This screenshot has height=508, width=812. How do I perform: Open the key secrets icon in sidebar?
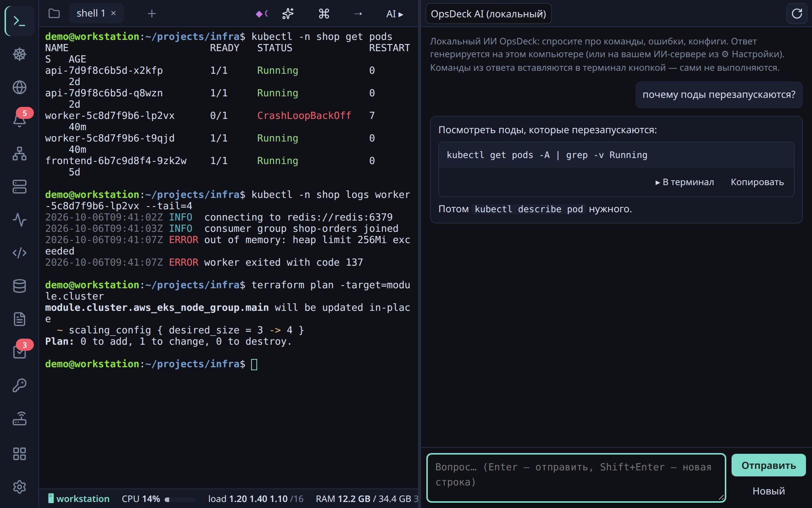(x=20, y=385)
